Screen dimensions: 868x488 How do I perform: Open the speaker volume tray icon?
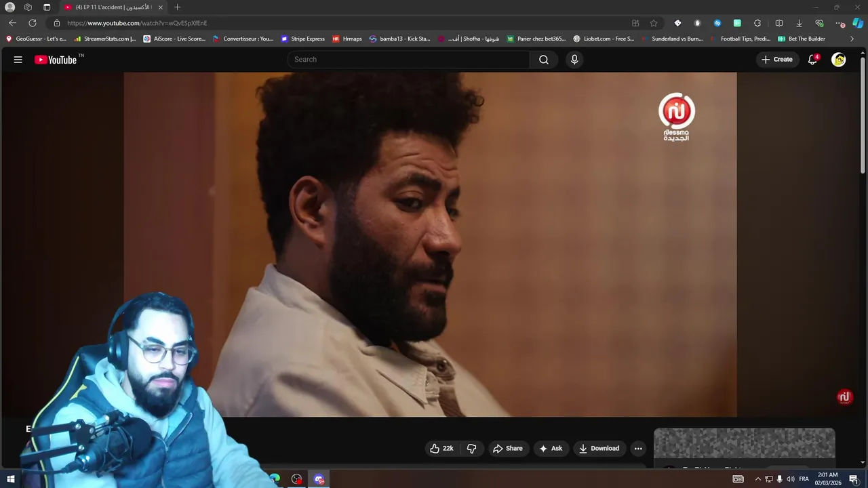(790, 479)
